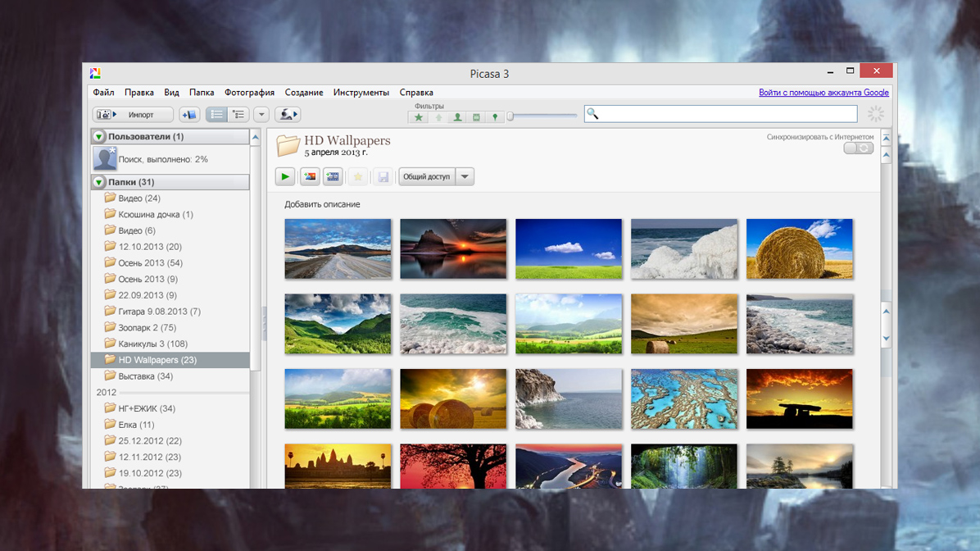Click the Импорт button

(131, 115)
